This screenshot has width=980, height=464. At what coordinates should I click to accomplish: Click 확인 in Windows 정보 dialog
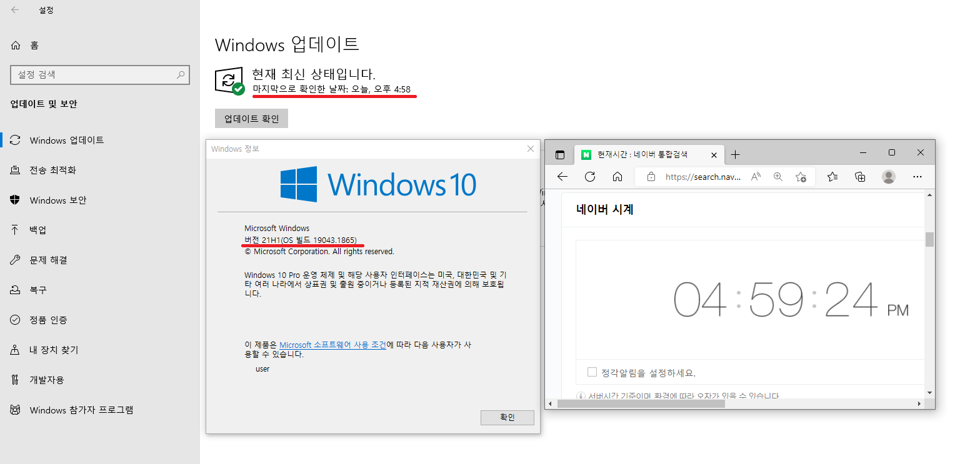507,418
